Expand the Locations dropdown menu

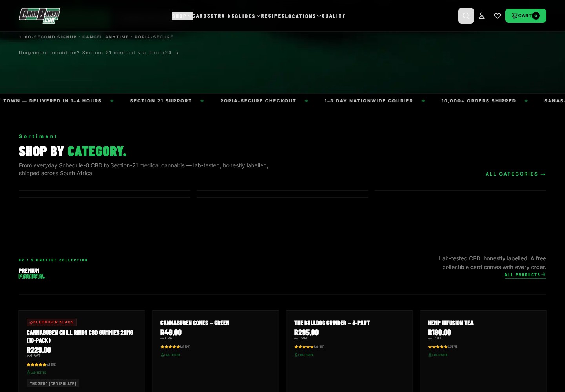(303, 16)
